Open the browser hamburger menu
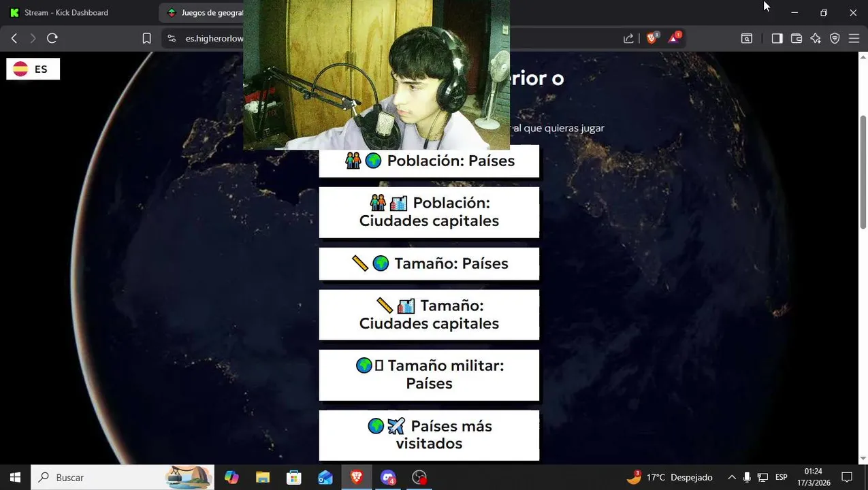The width and height of the screenshot is (868, 490). 854,39
